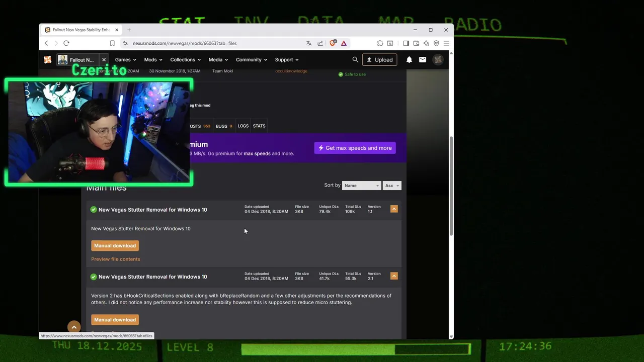Open the Sort by Name dropdown
This screenshot has width=644, height=362.
coord(361,186)
